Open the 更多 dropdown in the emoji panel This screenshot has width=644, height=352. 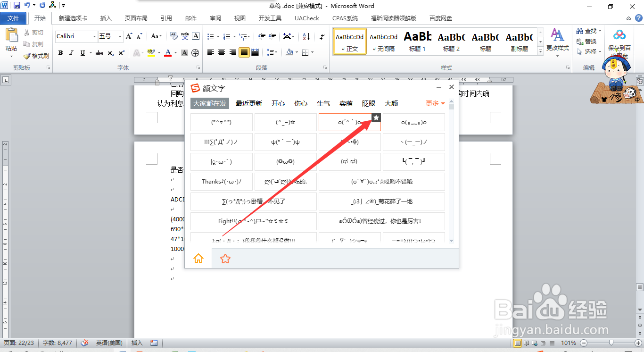(x=434, y=103)
